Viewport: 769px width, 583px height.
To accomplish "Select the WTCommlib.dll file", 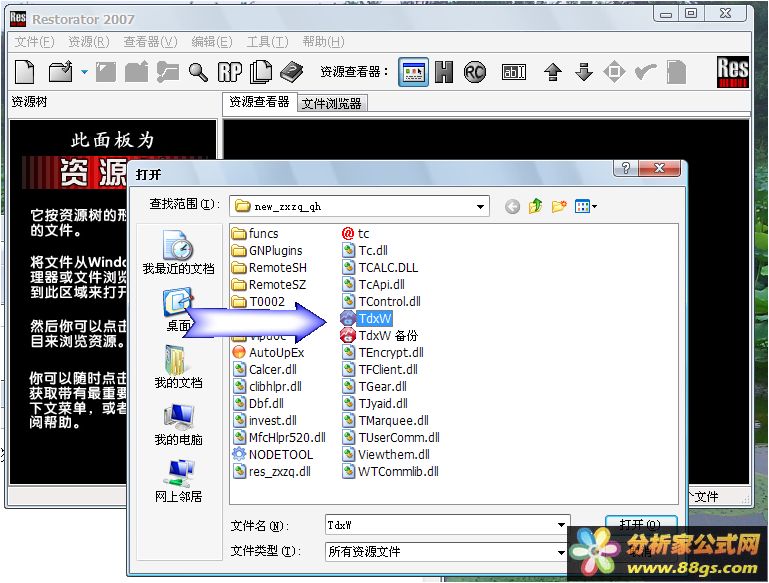I will [x=390, y=472].
